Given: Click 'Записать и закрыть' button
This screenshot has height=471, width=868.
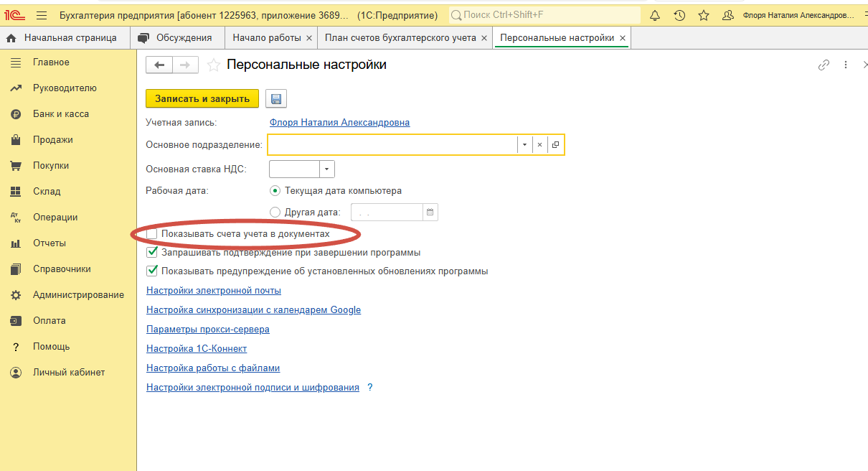Looking at the screenshot, I should 202,99.
